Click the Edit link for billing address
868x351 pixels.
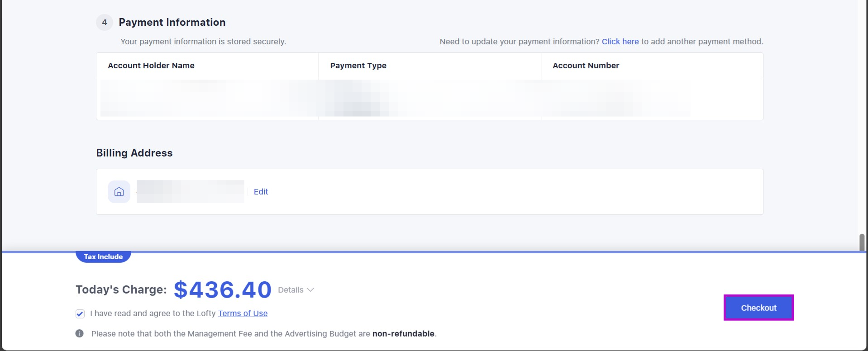pyautogui.click(x=261, y=192)
